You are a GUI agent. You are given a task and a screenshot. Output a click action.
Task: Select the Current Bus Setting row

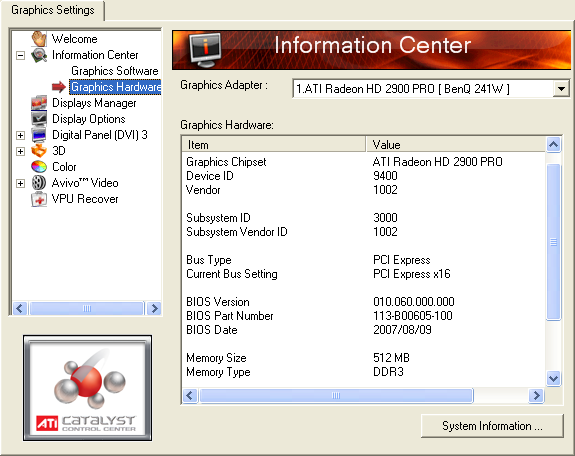[x=363, y=274]
